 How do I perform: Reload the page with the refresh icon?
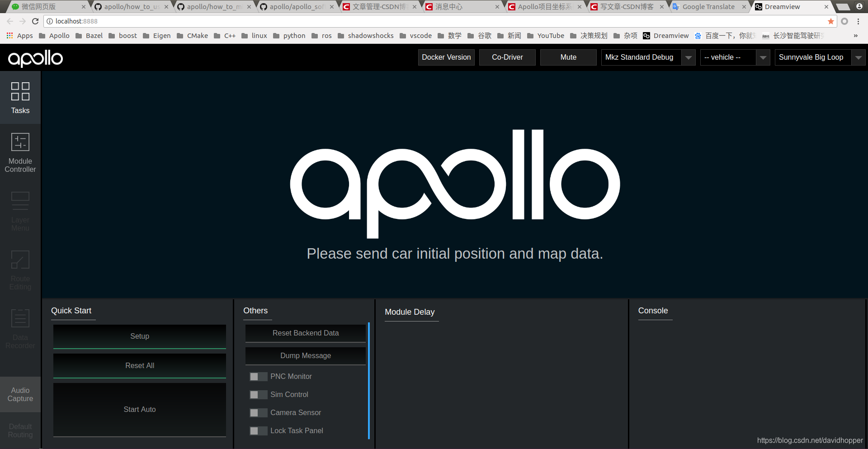(35, 21)
